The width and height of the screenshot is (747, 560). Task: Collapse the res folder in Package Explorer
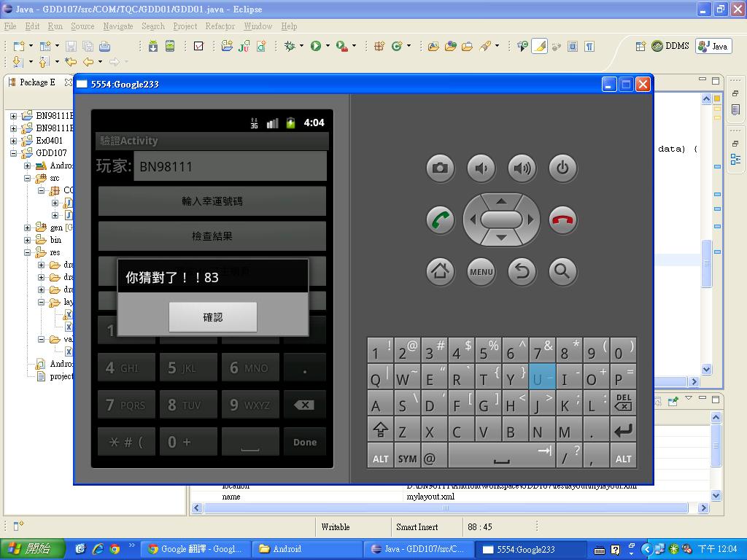point(28,252)
